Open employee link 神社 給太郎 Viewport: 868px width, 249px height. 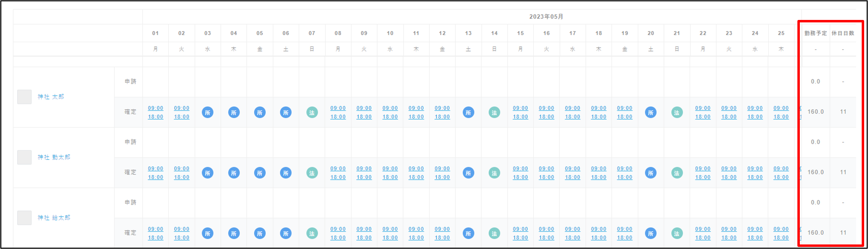point(54,218)
